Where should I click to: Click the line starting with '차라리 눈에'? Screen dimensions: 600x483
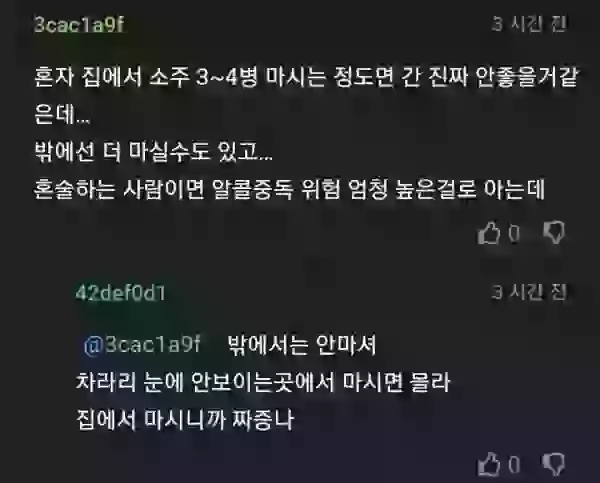[x=263, y=382]
